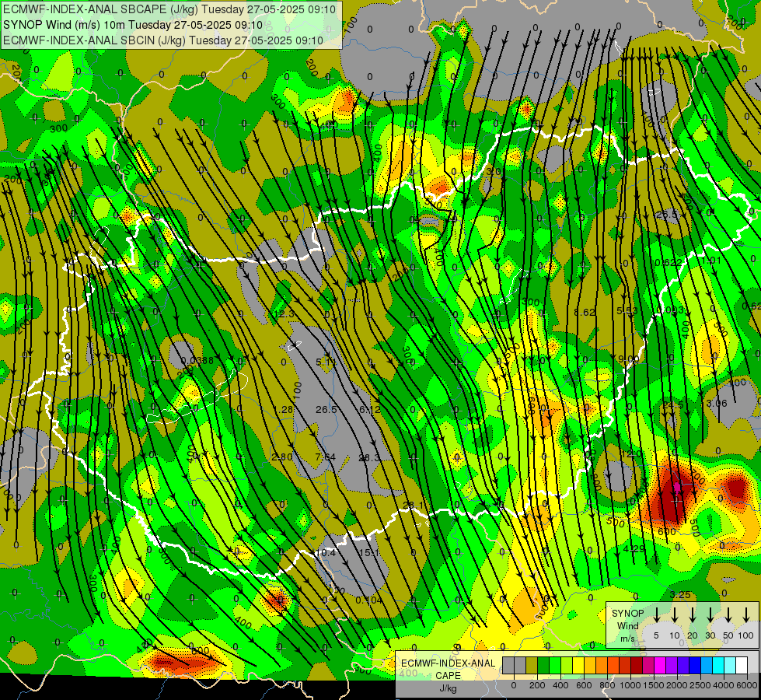This screenshot has height=700, width=761.
Task: Pick the olive swatch in CAPE legend
Action: pos(532,665)
